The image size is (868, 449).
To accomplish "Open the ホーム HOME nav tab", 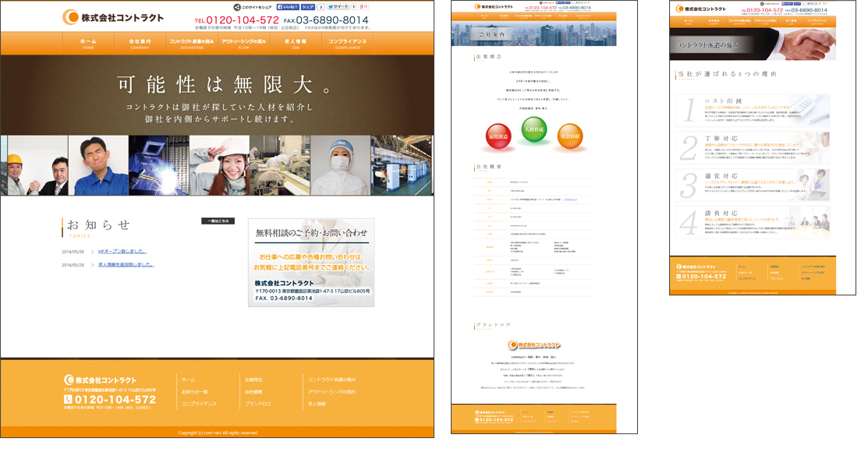I will point(88,44).
